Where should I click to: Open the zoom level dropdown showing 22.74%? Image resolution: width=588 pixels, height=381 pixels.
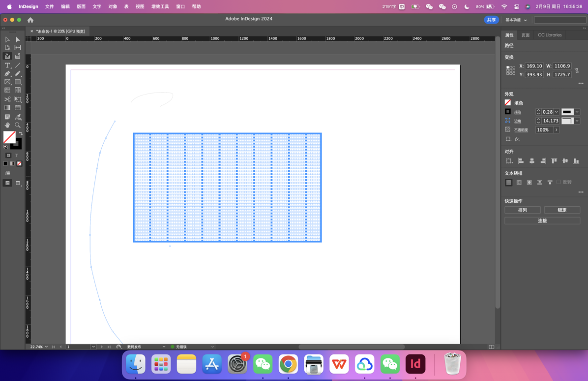[x=47, y=347]
